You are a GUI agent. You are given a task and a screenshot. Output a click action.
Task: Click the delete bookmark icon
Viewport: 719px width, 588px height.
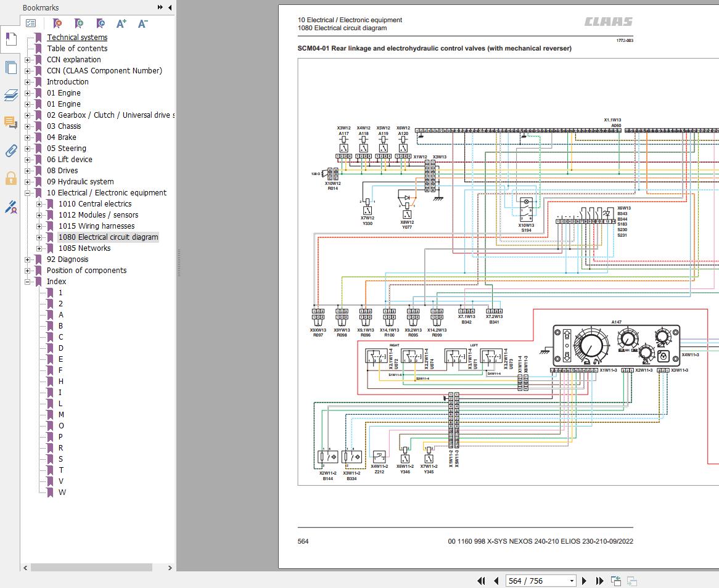point(57,23)
